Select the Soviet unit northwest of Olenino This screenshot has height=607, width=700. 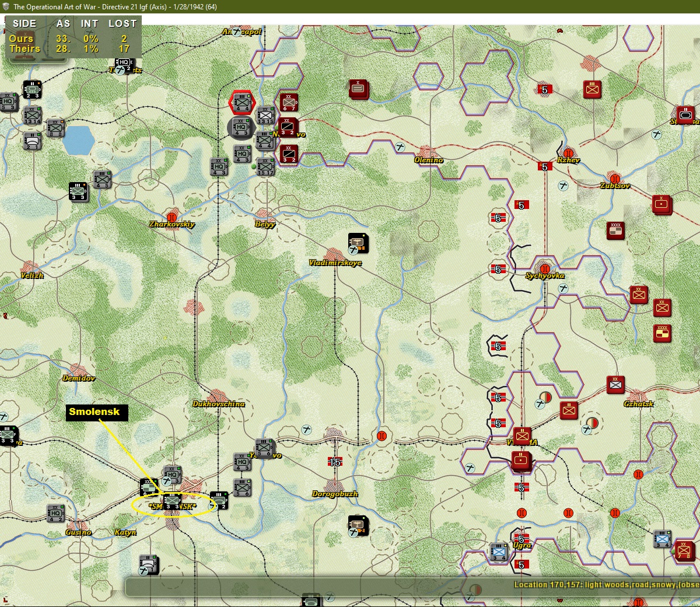[x=358, y=88]
